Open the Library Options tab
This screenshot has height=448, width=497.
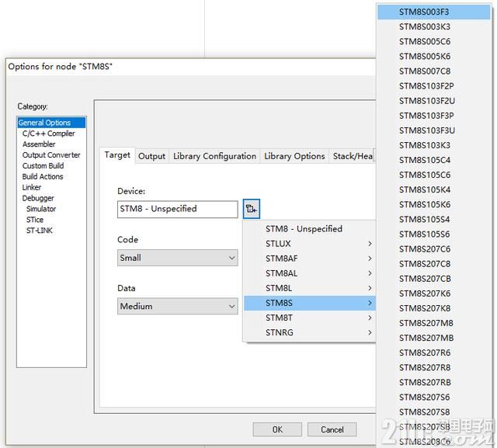pyautogui.click(x=294, y=156)
